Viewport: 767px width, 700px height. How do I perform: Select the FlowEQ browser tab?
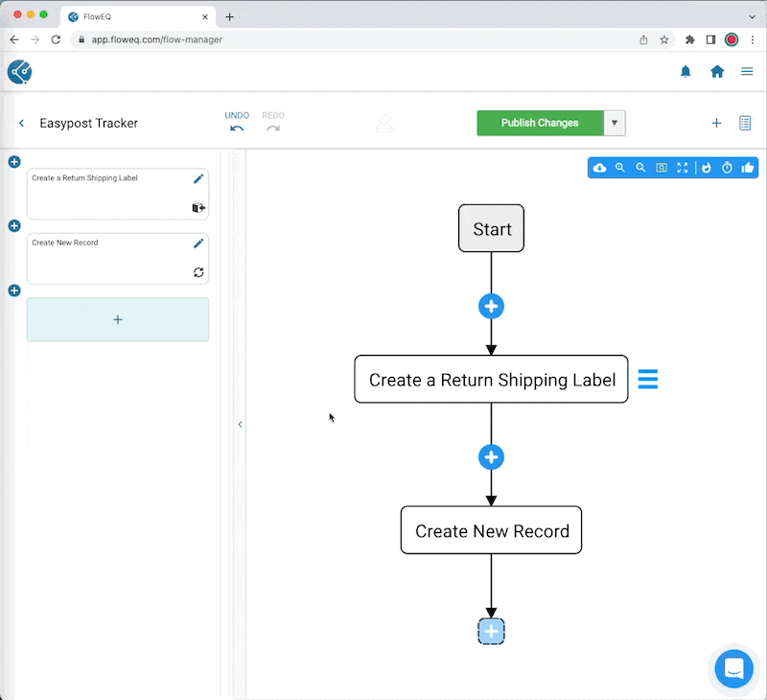pos(138,16)
